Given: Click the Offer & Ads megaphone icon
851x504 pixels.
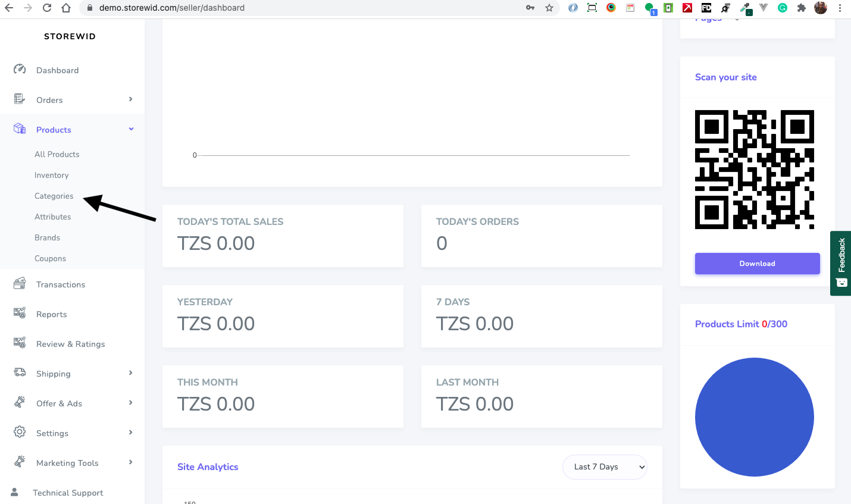Looking at the screenshot, I should click(x=20, y=402).
